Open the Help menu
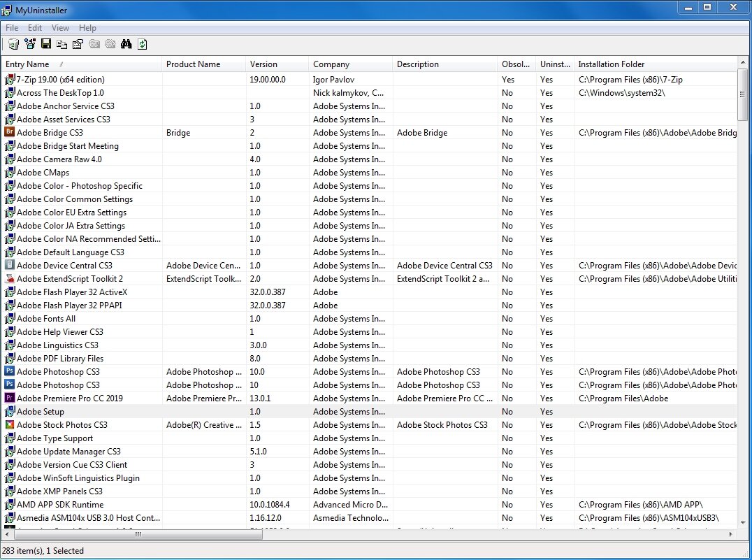Image resolution: width=752 pixels, height=560 pixels. 87,28
